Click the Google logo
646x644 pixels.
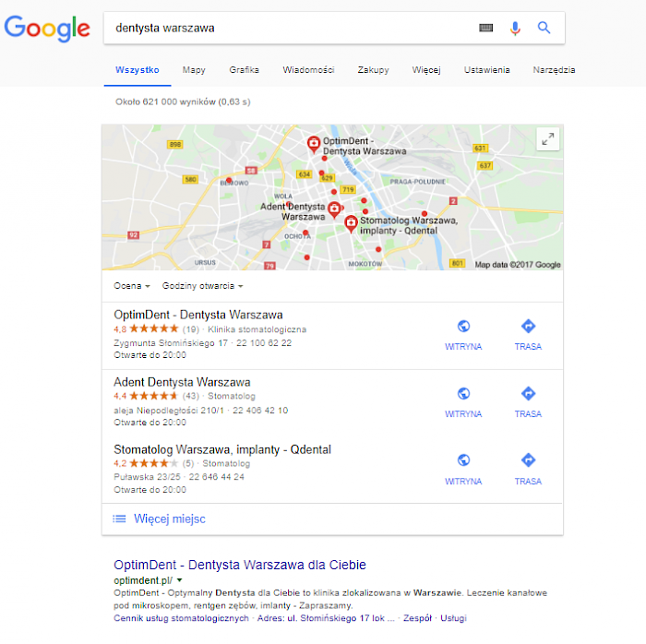(47, 28)
